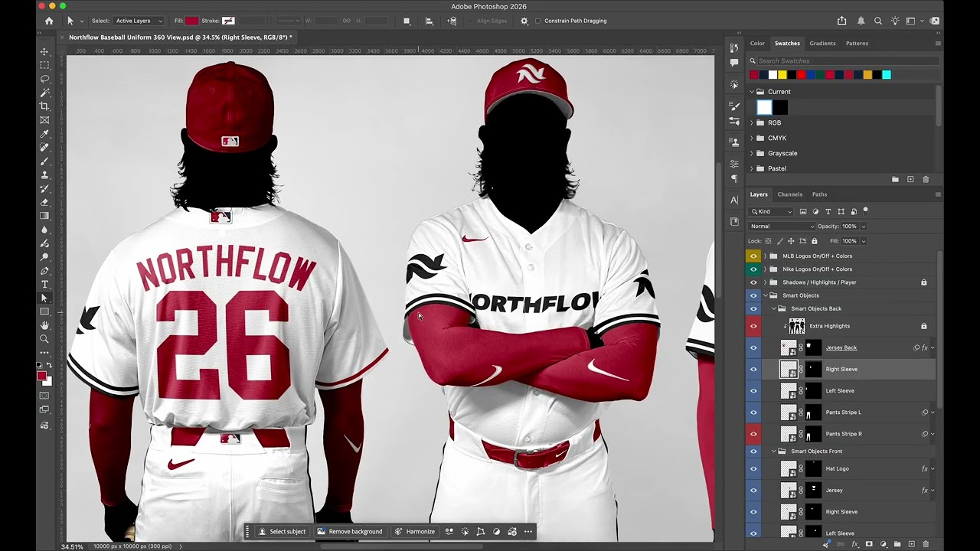980x551 pixels.
Task: Click the Opacity value field
Action: click(849, 227)
